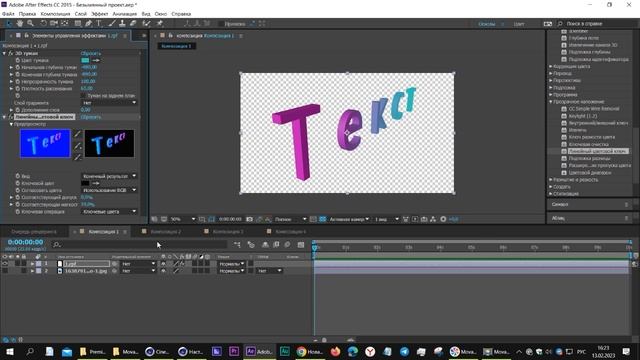Collapse the 3D туман effect group
This screenshot has height=360, width=640.
(x=4, y=53)
